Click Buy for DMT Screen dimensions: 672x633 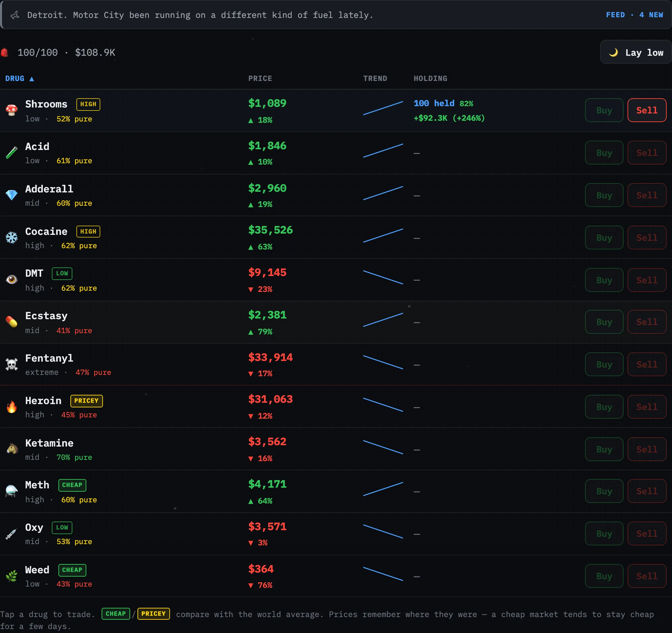(604, 280)
